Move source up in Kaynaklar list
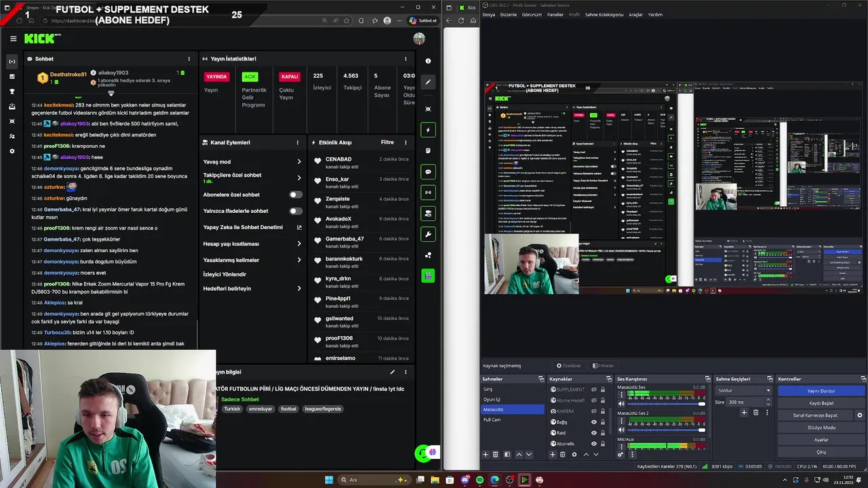Image resolution: width=868 pixels, height=488 pixels. [x=586, y=454]
